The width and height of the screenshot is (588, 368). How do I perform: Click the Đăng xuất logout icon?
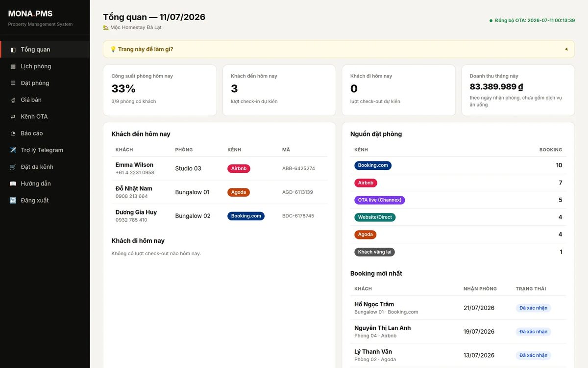13,200
